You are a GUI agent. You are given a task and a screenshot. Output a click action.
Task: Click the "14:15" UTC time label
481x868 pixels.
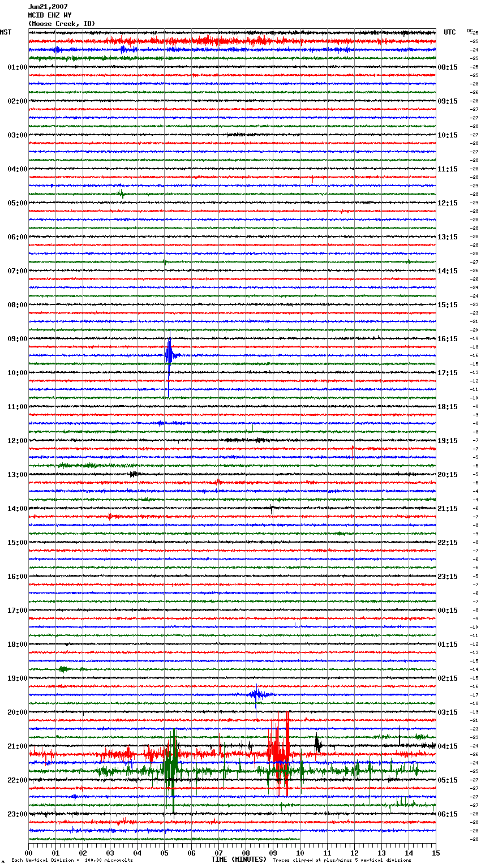[x=448, y=271]
